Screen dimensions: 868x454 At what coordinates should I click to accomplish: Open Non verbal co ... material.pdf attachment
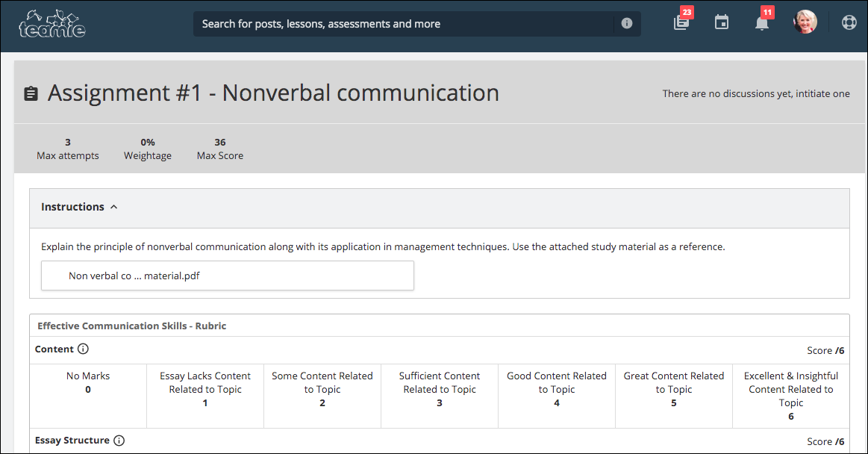(x=228, y=276)
